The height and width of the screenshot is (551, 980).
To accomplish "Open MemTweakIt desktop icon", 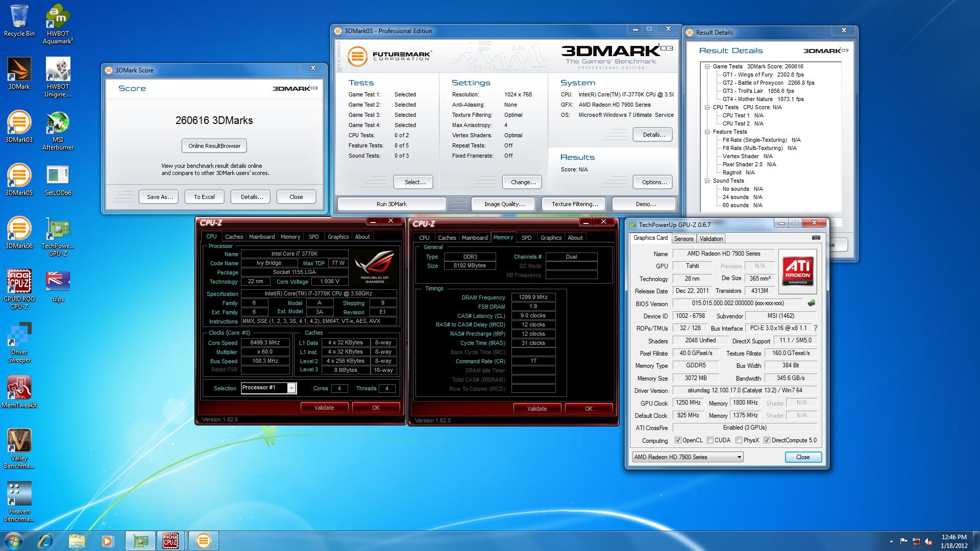I will [x=19, y=392].
